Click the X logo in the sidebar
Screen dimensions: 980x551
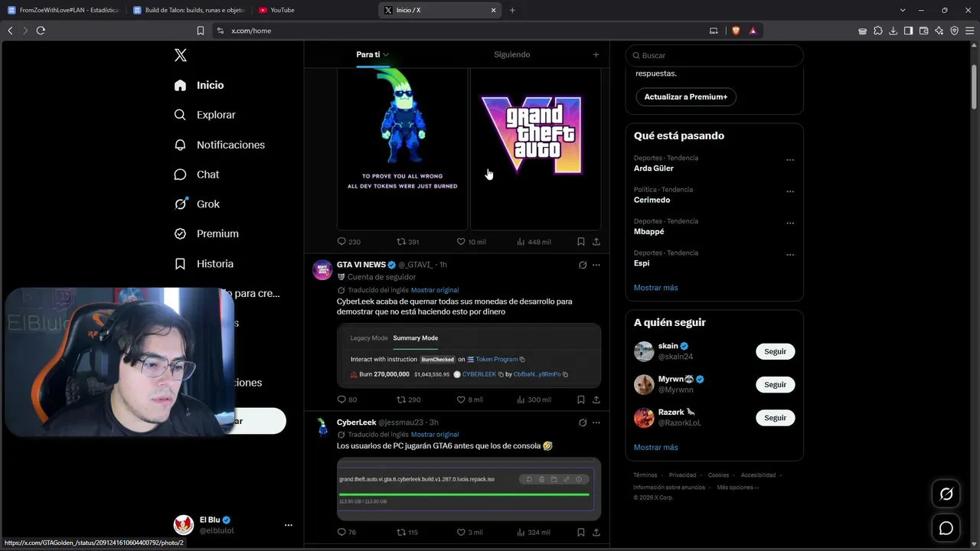click(x=181, y=55)
